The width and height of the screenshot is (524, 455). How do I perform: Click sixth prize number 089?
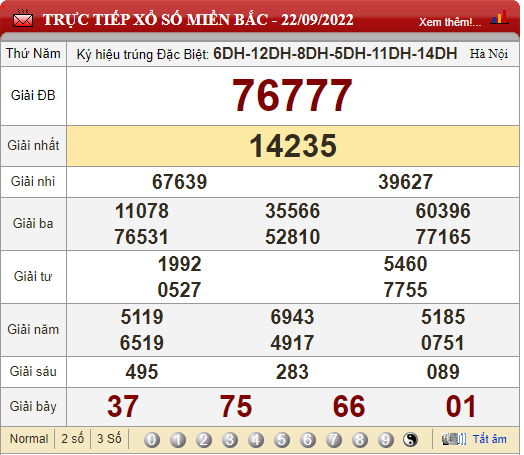pos(443,372)
